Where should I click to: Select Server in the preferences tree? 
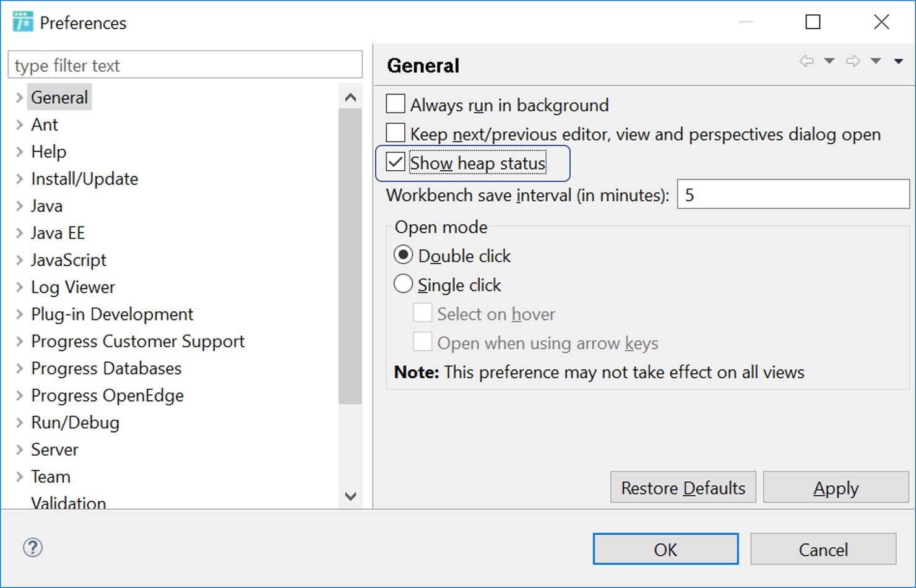tap(54, 450)
